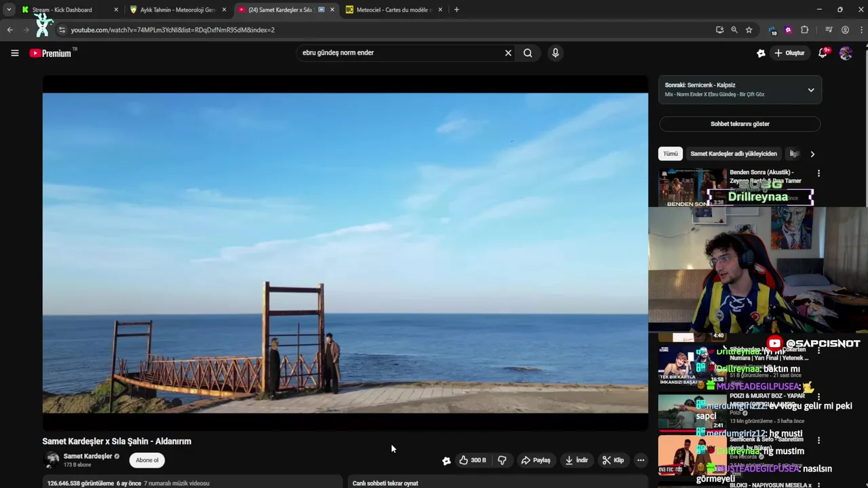868x488 pixels.
Task: Go to YouTube Premium home logo
Action: 53,53
